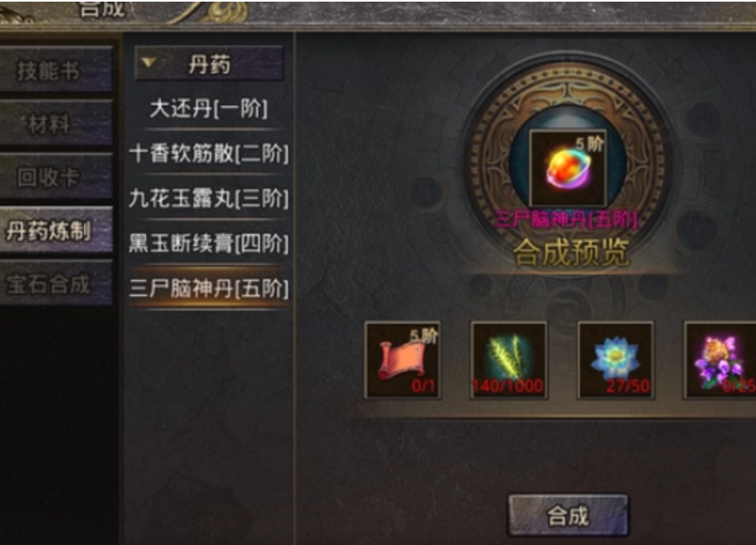The width and height of the screenshot is (756, 545).
Task: Switch to 材料 tab
Action: (56, 123)
